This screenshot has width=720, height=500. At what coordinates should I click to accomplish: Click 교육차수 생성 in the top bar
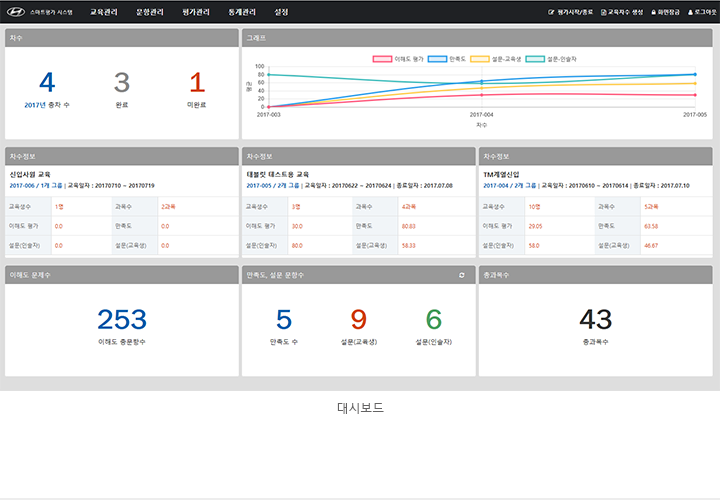(622, 12)
